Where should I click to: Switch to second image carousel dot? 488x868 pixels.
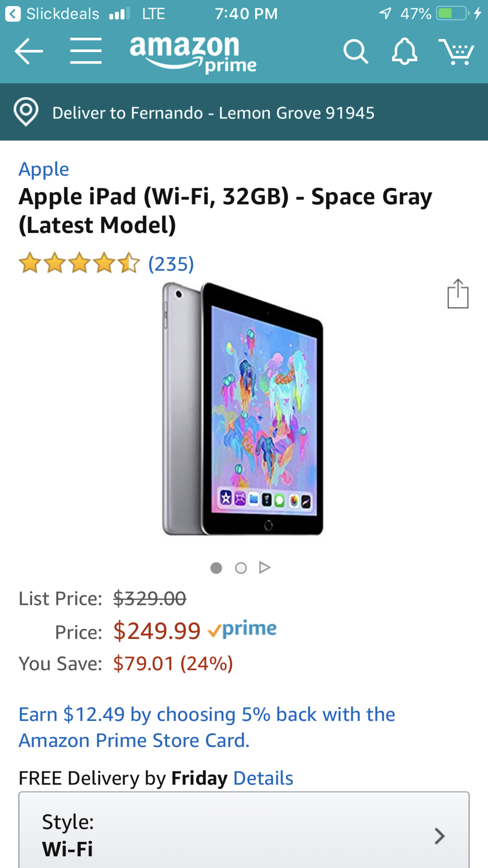pos(241,568)
